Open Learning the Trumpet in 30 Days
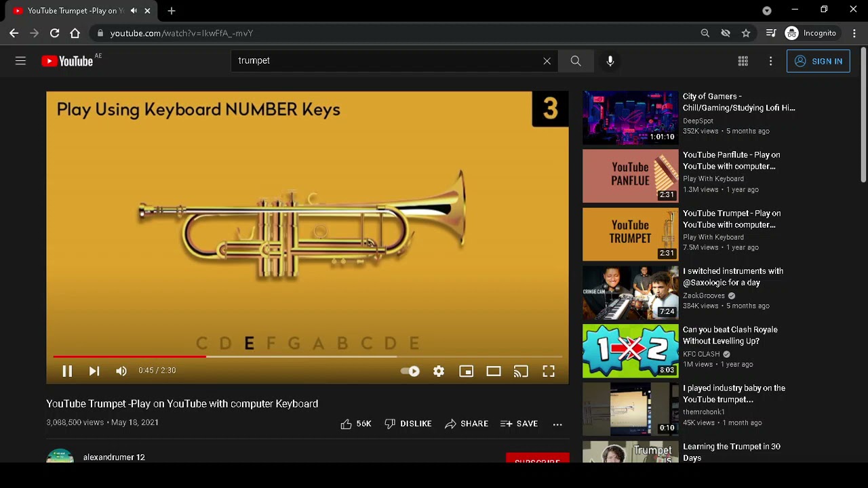This screenshot has width=868, height=488. tap(732, 452)
